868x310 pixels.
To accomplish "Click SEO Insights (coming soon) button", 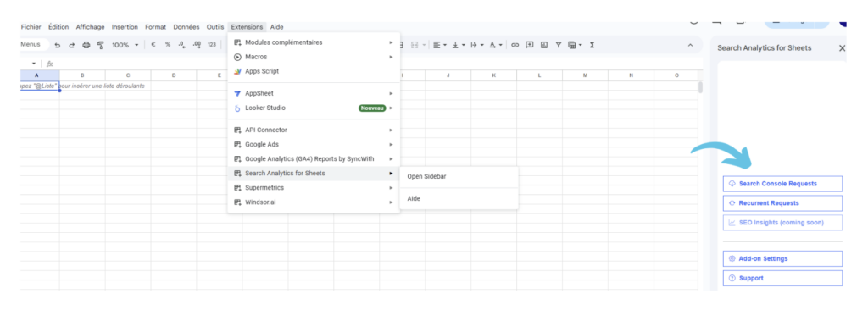I will (x=782, y=223).
